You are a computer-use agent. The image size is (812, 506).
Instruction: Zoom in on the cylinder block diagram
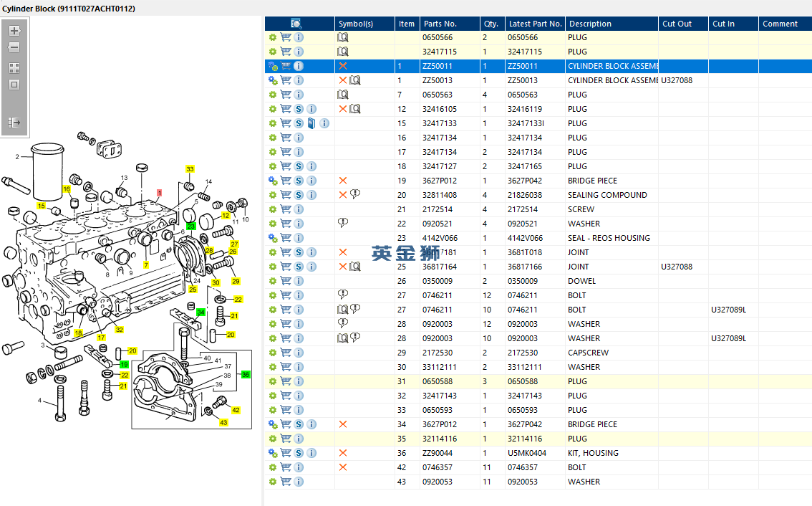(x=14, y=32)
